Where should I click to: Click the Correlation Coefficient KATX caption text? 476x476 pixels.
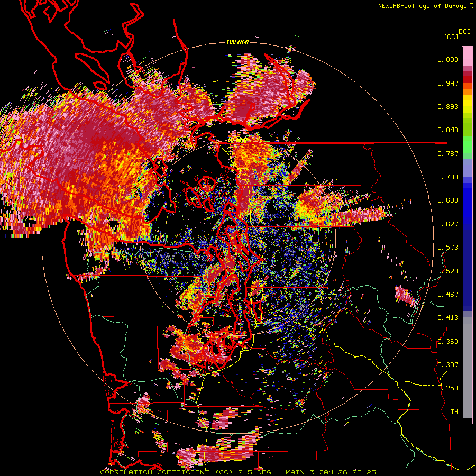[238, 472]
